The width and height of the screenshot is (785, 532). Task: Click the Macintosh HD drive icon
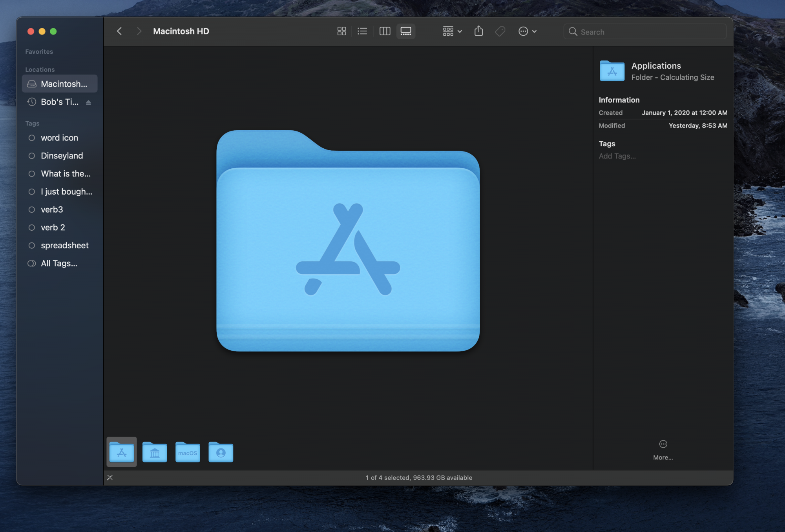[x=32, y=84]
